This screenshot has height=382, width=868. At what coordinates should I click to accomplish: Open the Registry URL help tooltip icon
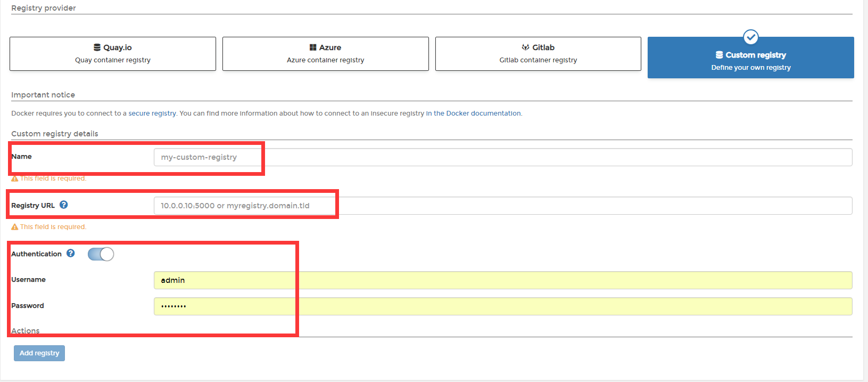pyautogui.click(x=64, y=205)
